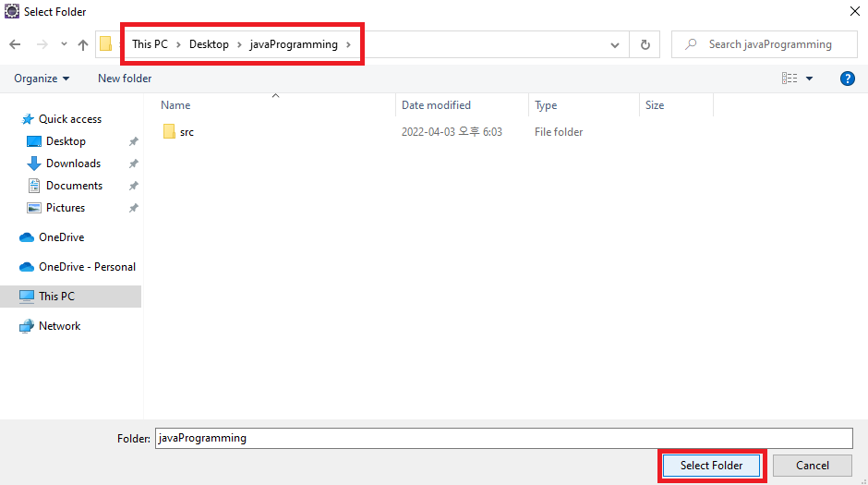The height and width of the screenshot is (485, 868).
Task: Go forward with the right arrow
Action: tap(42, 44)
